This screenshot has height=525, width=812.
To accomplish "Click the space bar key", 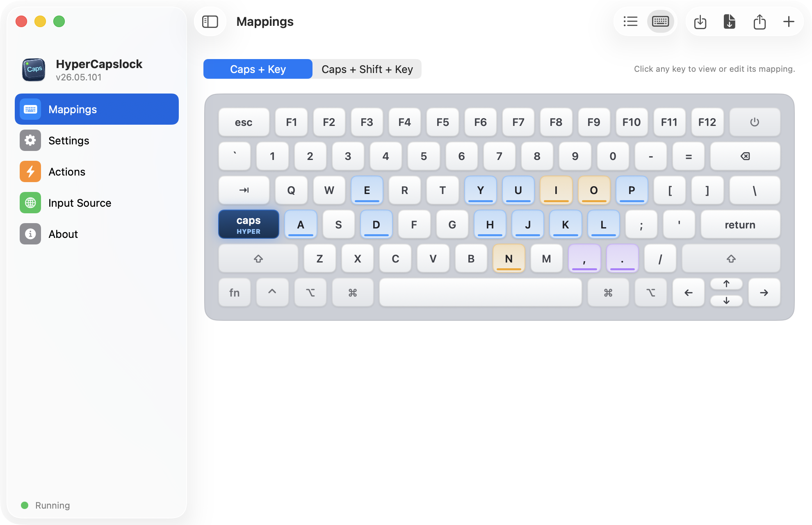I will (x=481, y=292).
